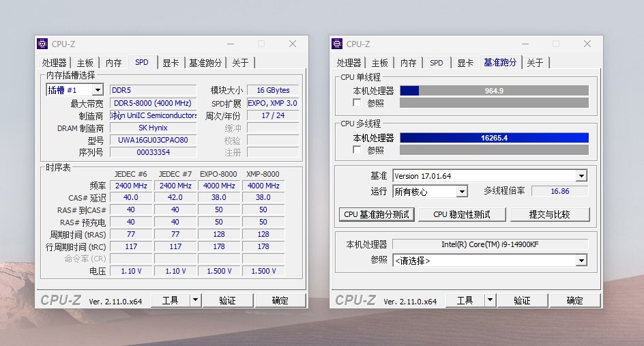The image size is (644, 346).
Task: Click the SK Hynix DRAM manufacturer value
Action: coord(153,128)
